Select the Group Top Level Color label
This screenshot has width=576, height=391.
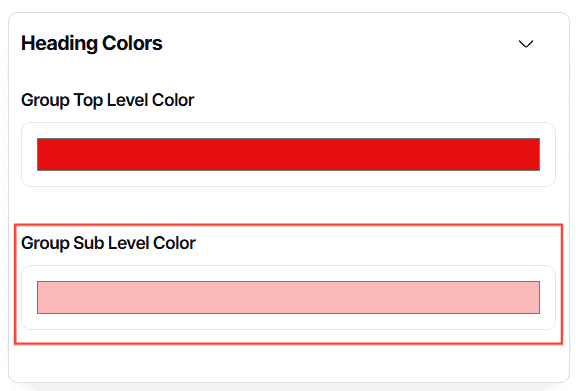click(108, 100)
